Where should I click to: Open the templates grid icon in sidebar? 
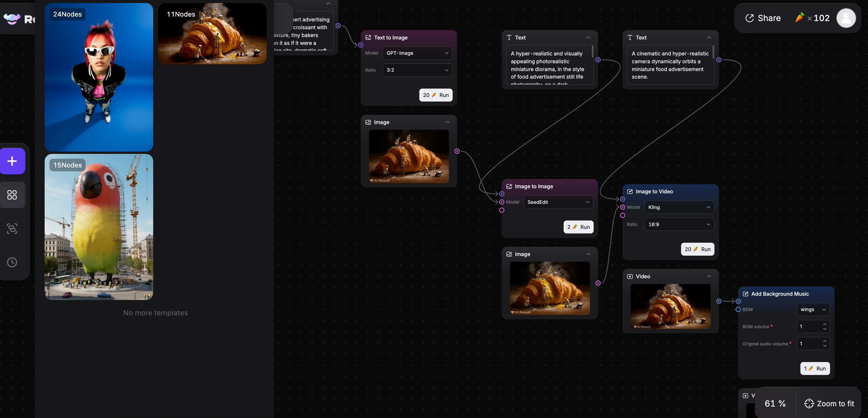[12, 195]
